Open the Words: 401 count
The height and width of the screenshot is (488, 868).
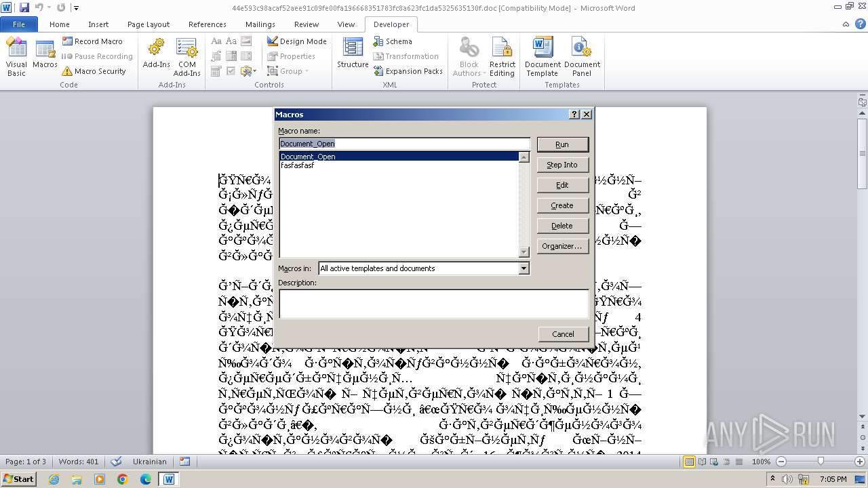tap(79, 462)
